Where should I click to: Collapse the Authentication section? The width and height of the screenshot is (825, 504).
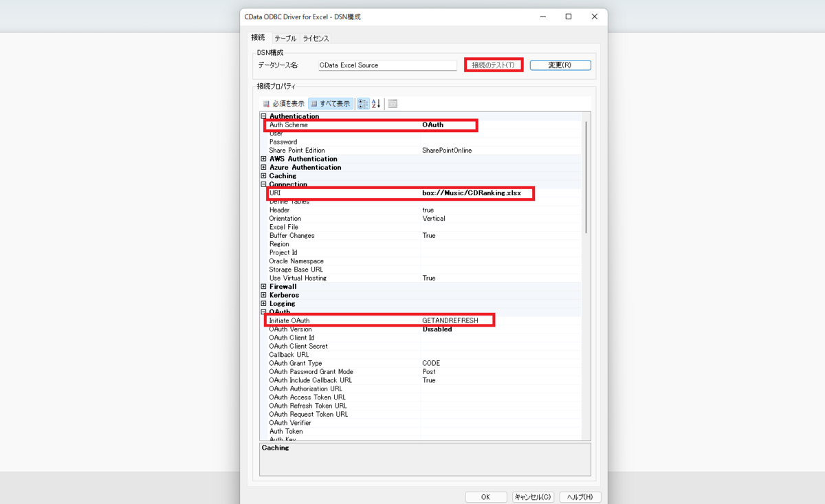pyautogui.click(x=263, y=116)
